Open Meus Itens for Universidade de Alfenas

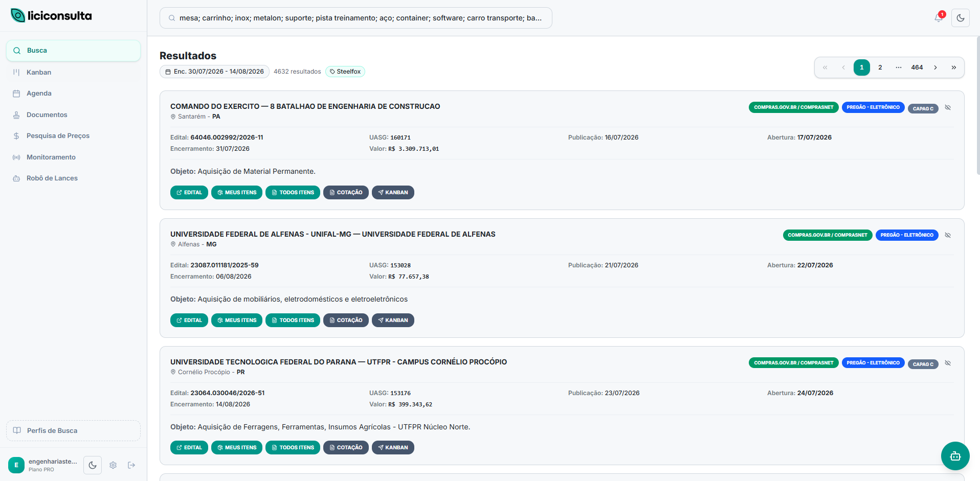click(x=237, y=320)
